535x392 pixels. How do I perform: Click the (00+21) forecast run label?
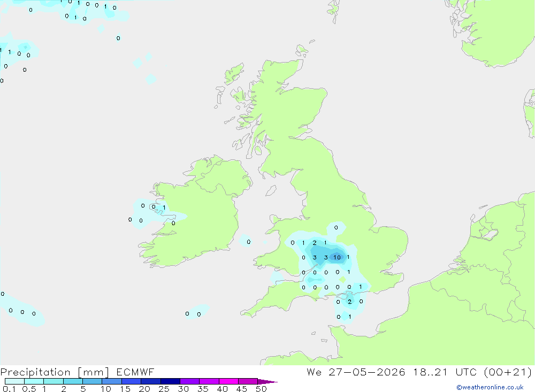pyautogui.click(x=508, y=372)
